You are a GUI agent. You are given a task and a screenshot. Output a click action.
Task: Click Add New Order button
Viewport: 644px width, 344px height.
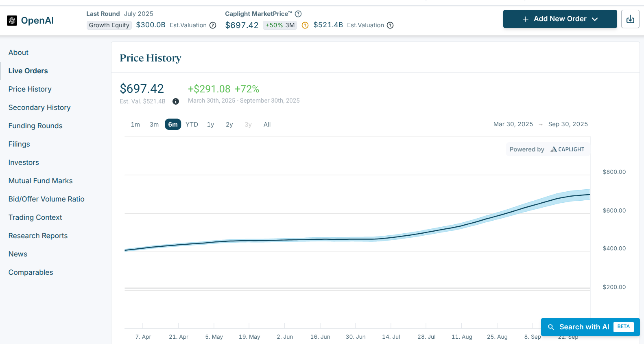click(560, 19)
